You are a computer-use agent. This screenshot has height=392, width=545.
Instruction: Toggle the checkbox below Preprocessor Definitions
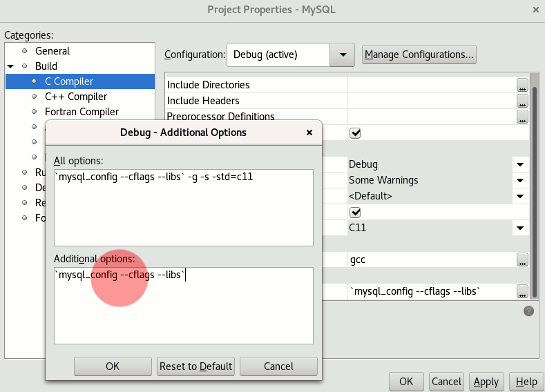355,133
